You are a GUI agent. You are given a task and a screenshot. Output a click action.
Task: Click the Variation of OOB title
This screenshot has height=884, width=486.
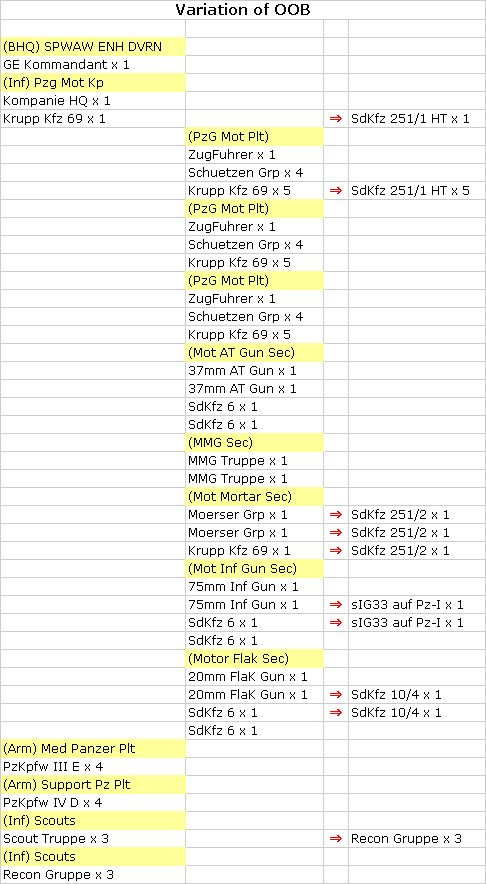[x=243, y=10]
